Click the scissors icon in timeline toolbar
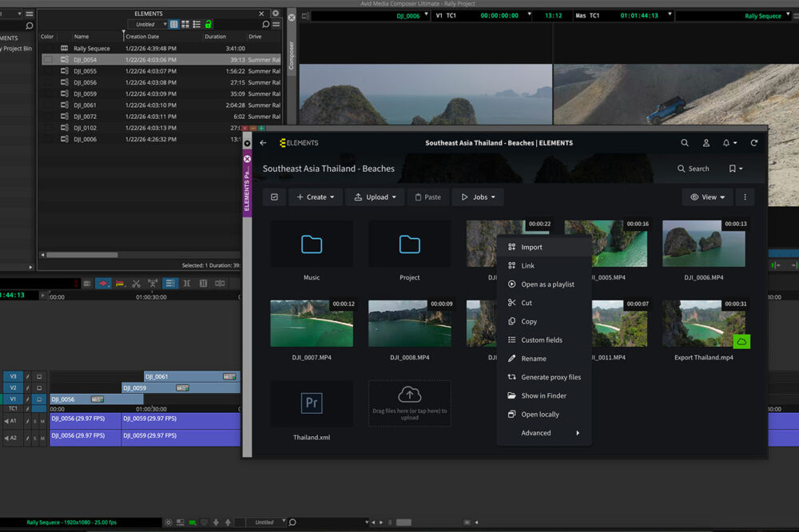Screen dimensions: 799x532 [136, 283]
